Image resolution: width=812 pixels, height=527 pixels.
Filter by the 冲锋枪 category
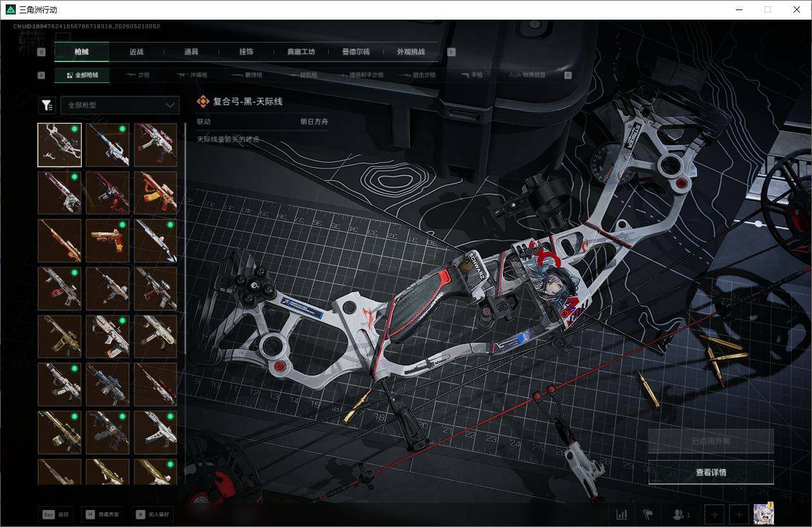(x=192, y=75)
